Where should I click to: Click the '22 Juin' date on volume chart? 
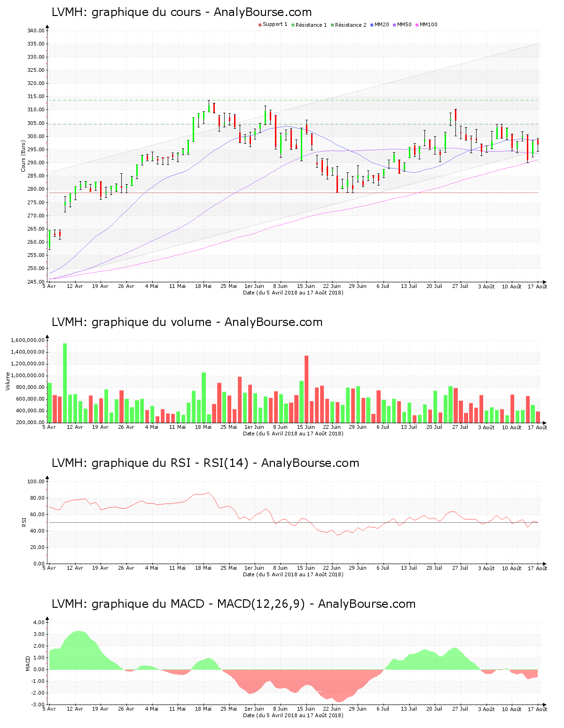(x=331, y=427)
